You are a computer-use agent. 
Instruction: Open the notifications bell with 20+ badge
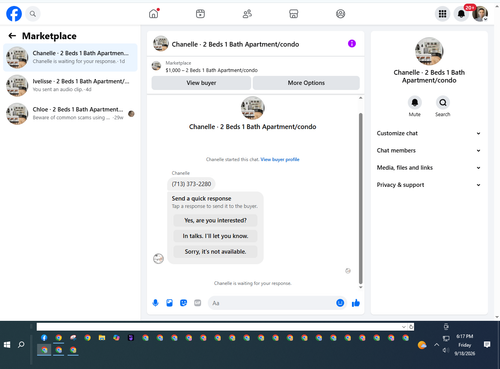(x=461, y=14)
